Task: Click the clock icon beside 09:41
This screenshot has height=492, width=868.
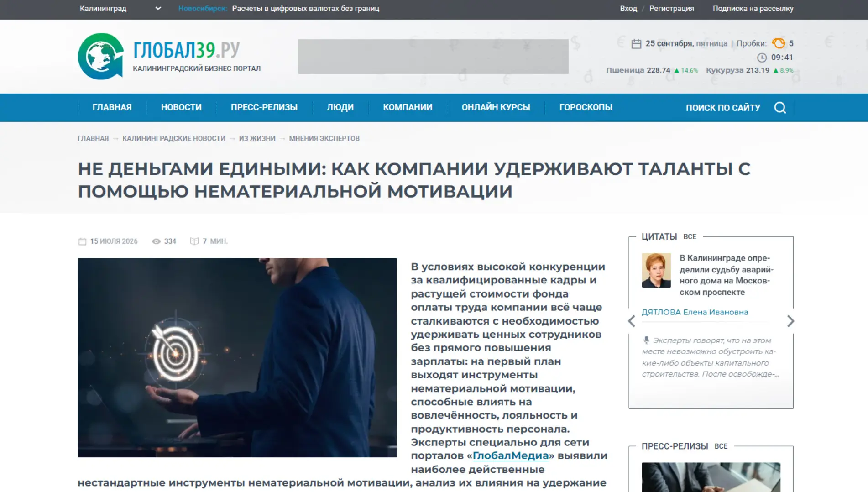Action: 762,58
